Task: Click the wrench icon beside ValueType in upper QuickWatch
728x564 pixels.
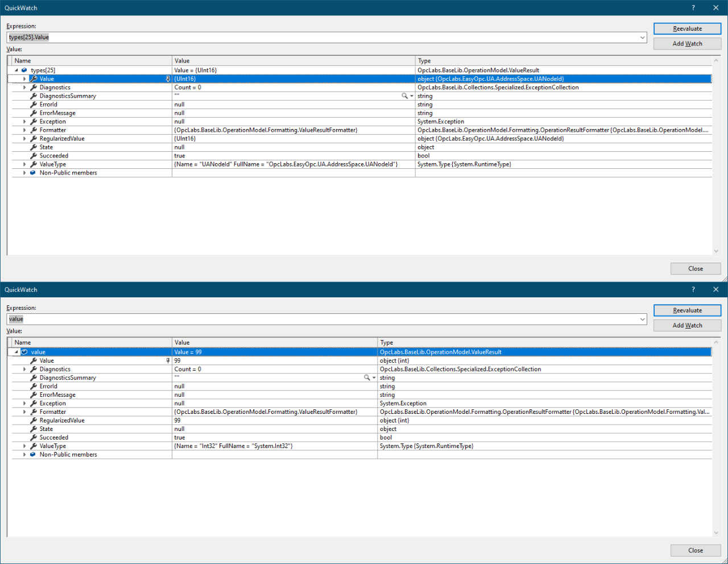Action: click(34, 164)
